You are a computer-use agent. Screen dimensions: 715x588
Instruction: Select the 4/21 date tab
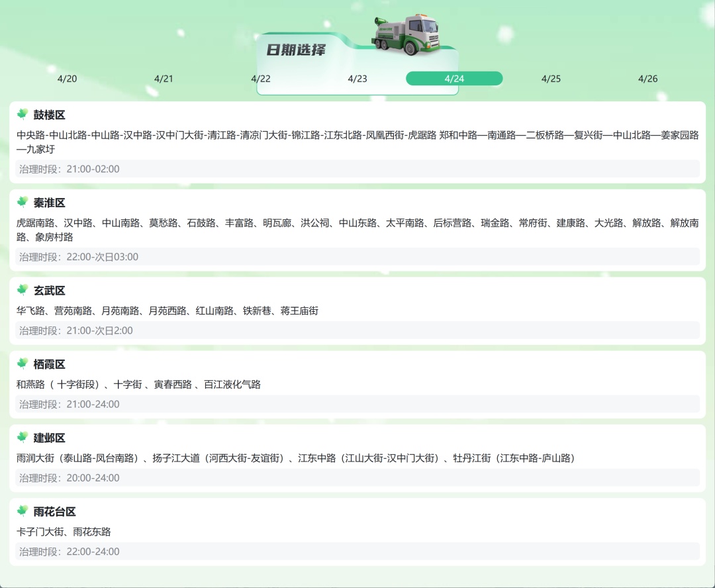164,78
